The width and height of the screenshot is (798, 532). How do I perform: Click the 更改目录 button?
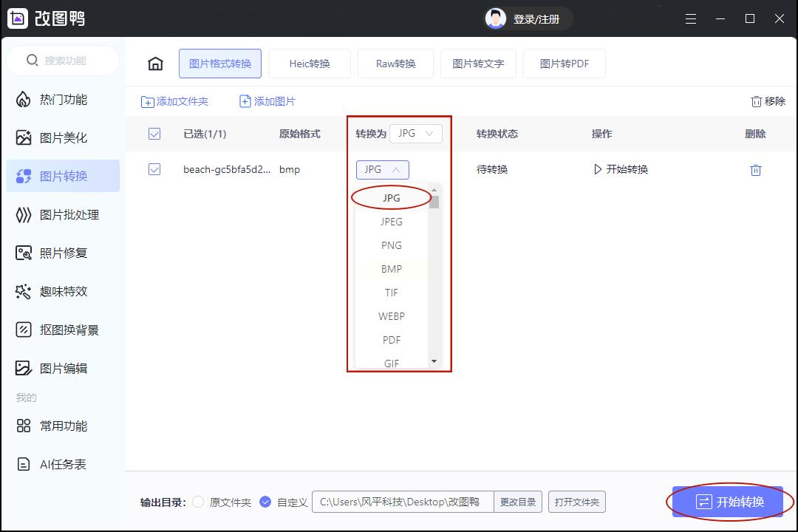pyautogui.click(x=517, y=502)
